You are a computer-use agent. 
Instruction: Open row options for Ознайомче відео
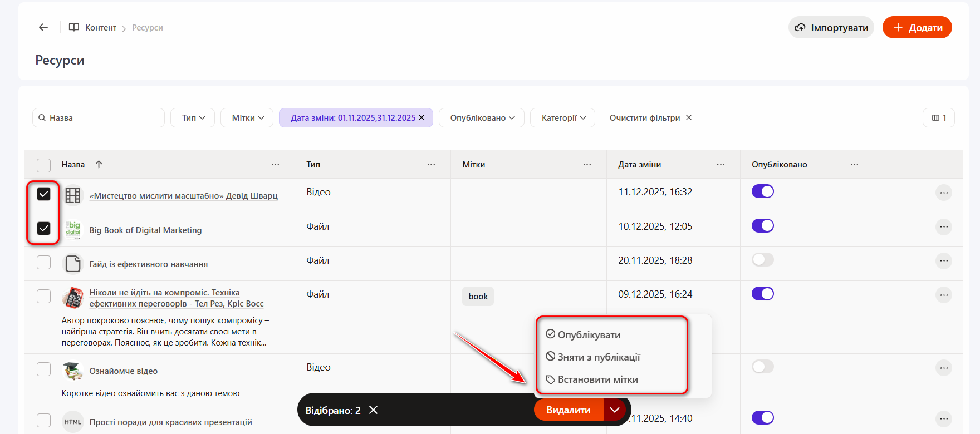[x=943, y=368]
